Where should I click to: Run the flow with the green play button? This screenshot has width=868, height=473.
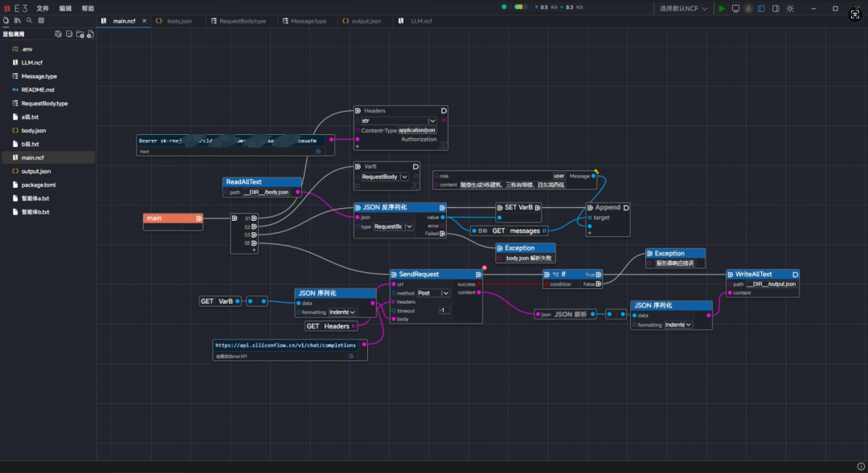722,8
